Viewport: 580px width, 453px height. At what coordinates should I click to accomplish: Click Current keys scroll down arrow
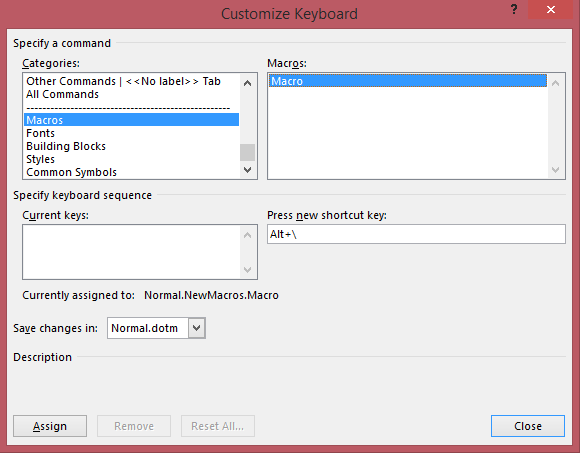pos(247,270)
